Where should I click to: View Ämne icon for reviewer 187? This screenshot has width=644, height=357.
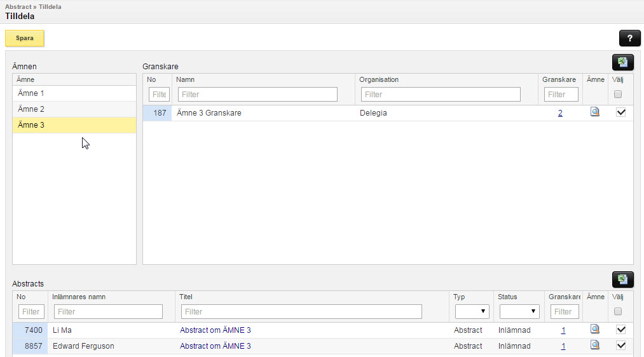594,112
